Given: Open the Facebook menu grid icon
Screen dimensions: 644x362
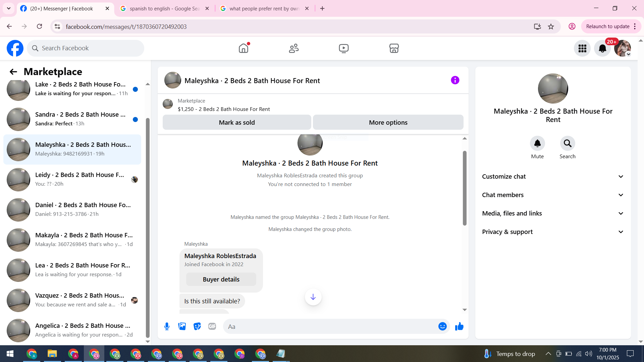Looking at the screenshot, I should pos(582,48).
